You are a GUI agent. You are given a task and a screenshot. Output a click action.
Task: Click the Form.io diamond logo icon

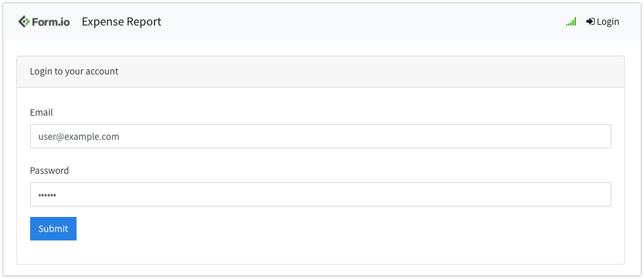tap(24, 22)
